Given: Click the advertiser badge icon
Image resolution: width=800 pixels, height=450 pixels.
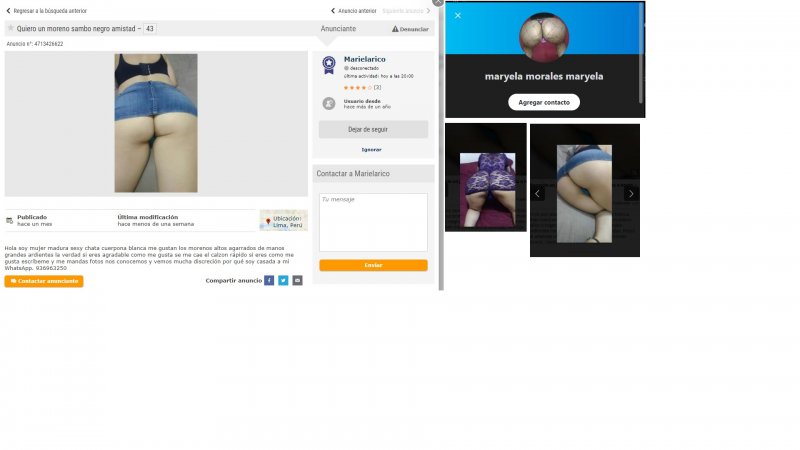Looking at the screenshot, I should click(x=328, y=65).
